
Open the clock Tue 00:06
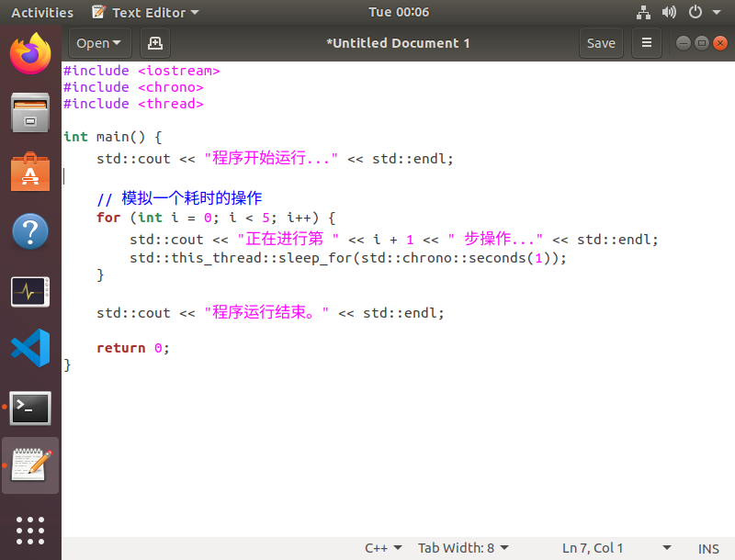399,12
